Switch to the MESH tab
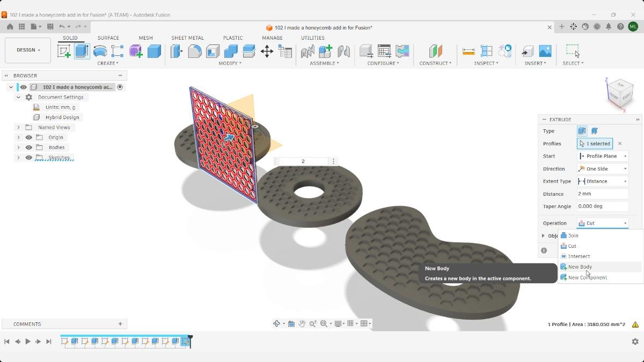The height and width of the screenshot is (362, 644). [146, 38]
